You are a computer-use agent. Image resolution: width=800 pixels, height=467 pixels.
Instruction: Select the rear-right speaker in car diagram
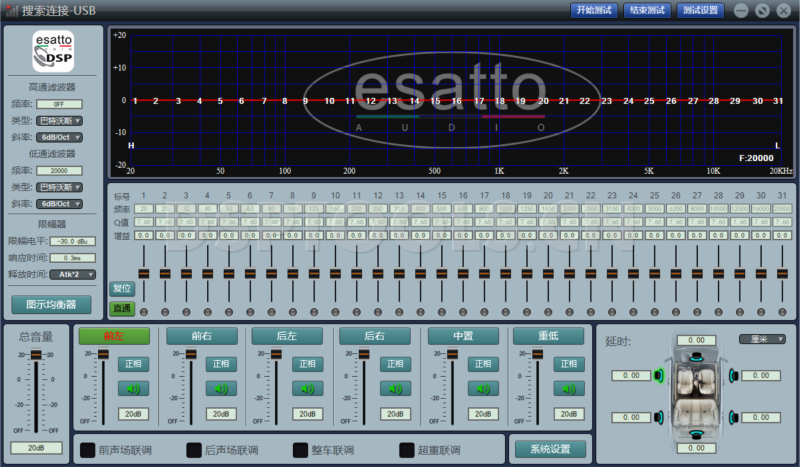[x=734, y=417]
